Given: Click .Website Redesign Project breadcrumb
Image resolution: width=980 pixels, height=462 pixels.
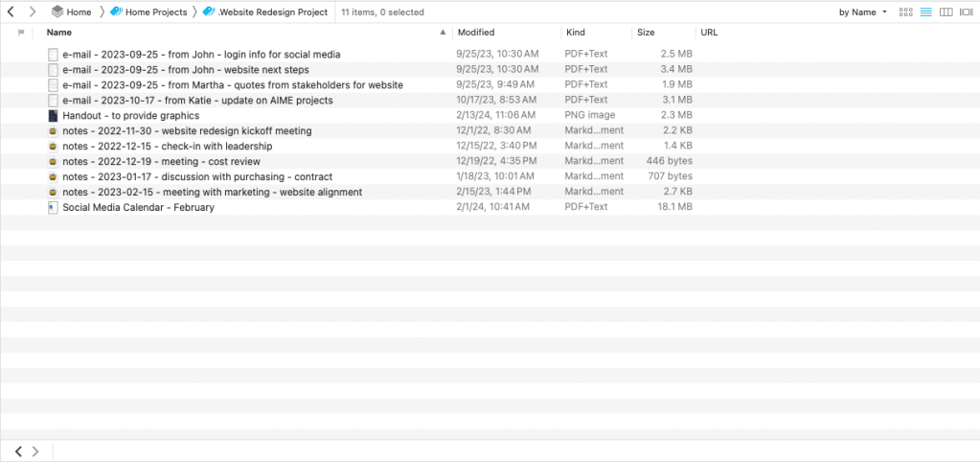Looking at the screenshot, I should pos(264,12).
